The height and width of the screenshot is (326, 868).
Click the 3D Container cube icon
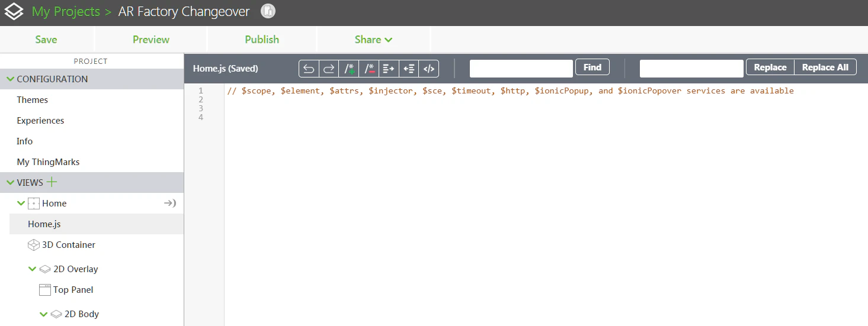(x=34, y=245)
